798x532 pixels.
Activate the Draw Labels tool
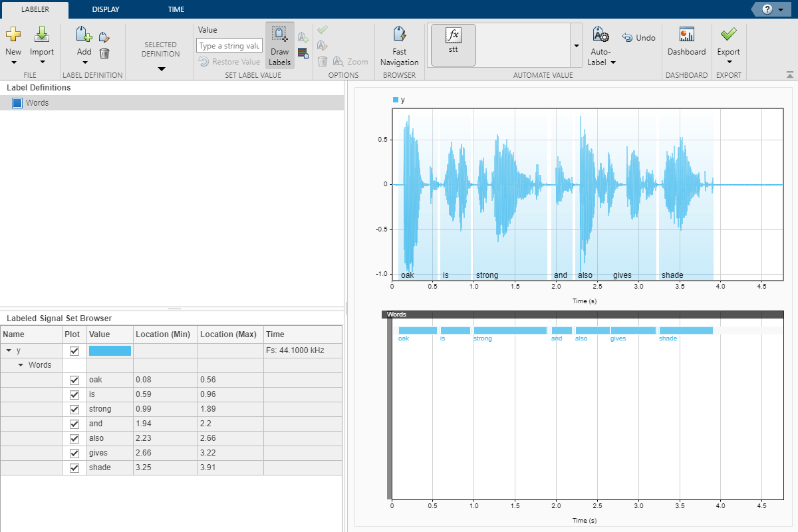pyautogui.click(x=279, y=45)
